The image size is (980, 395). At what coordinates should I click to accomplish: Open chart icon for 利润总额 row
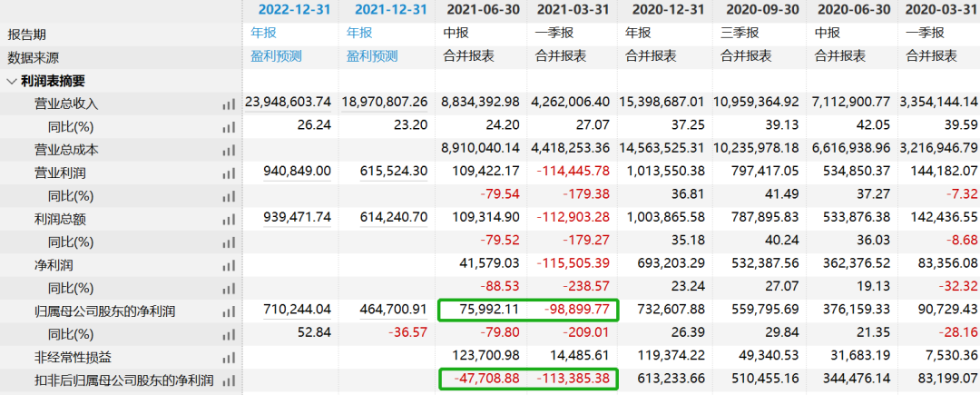[x=229, y=220]
